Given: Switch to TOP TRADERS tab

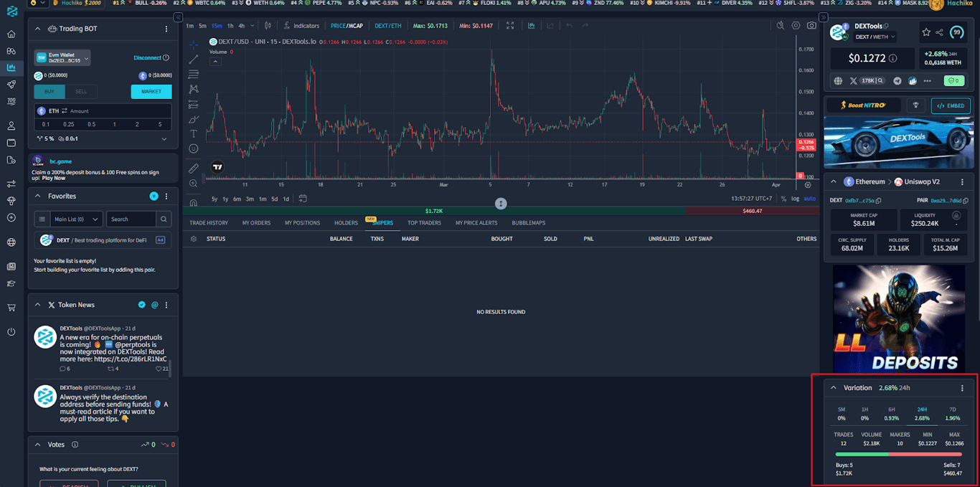Looking at the screenshot, I should (424, 223).
